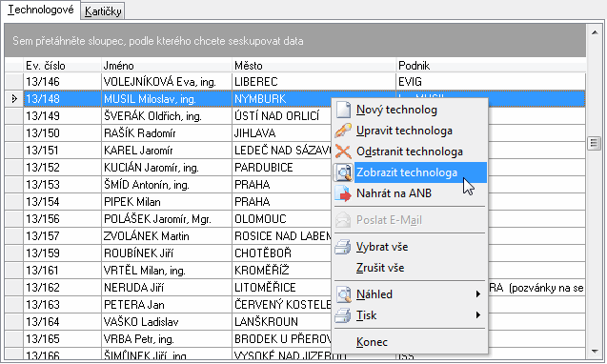Click cell ROUBÍNEK Jiří
This screenshot has height=364, width=607.
pos(167,253)
